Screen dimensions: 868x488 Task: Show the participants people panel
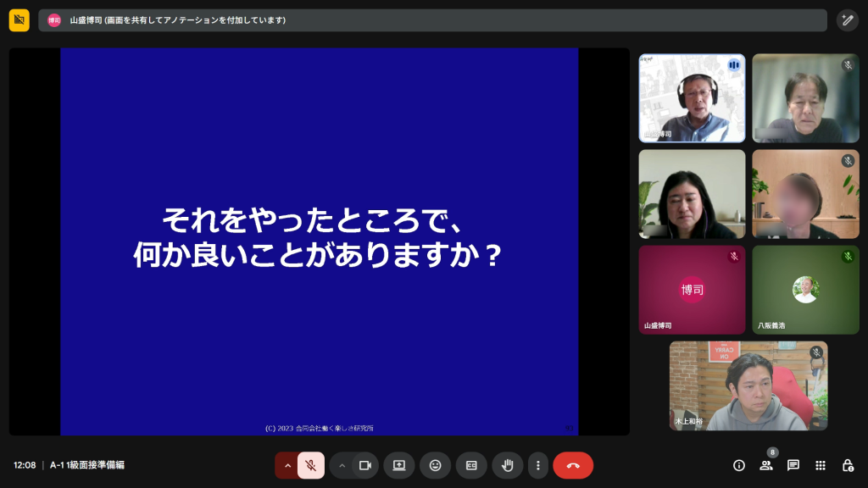click(766, 465)
